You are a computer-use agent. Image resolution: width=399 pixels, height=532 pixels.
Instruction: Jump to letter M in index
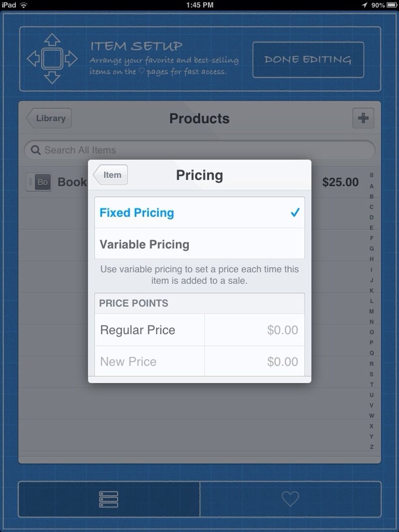[371, 311]
